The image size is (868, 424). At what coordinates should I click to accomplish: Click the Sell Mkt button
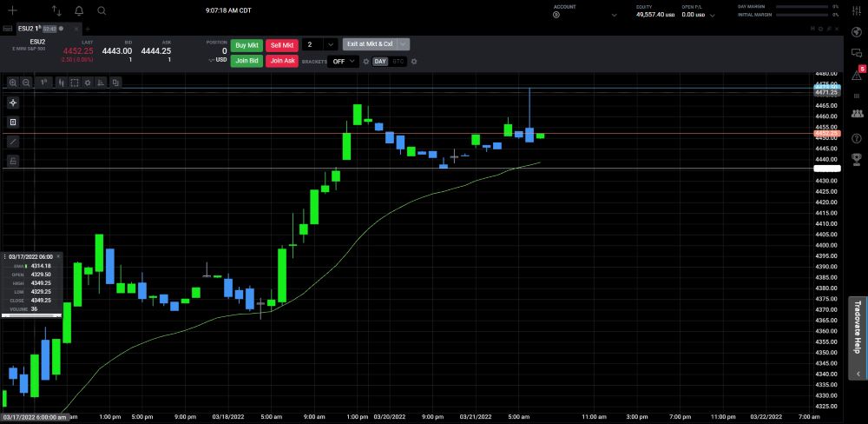(282, 45)
